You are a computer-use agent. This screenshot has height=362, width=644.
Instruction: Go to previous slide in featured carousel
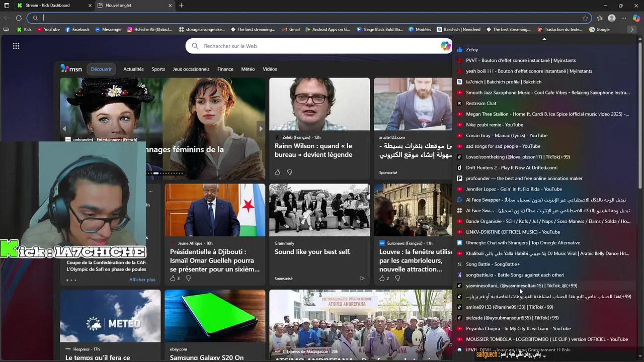[x=64, y=129]
